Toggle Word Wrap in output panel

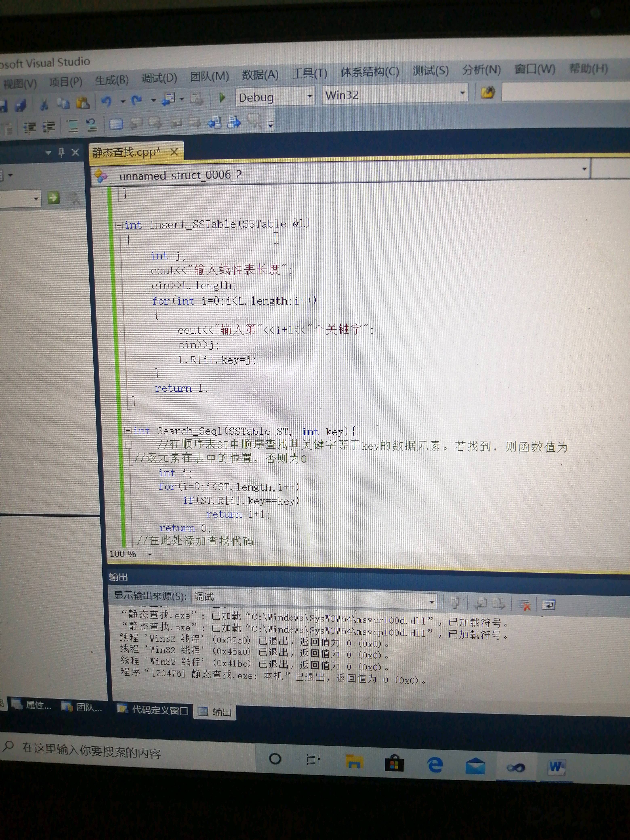tap(548, 605)
